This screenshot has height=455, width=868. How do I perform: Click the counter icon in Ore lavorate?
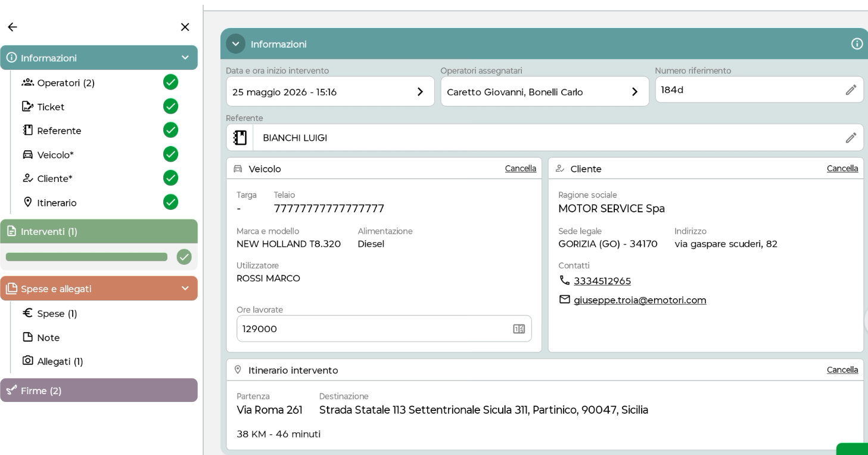click(x=519, y=329)
